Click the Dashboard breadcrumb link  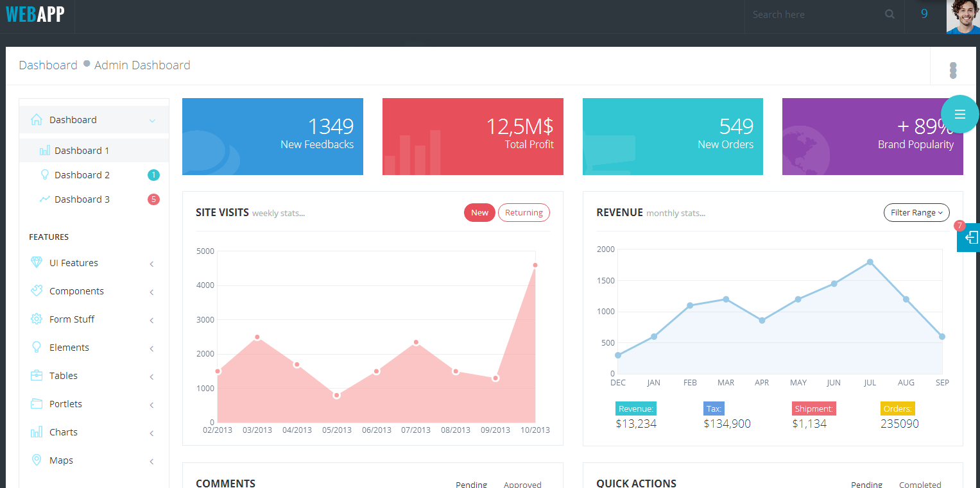pyautogui.click(x=48, y=65)
